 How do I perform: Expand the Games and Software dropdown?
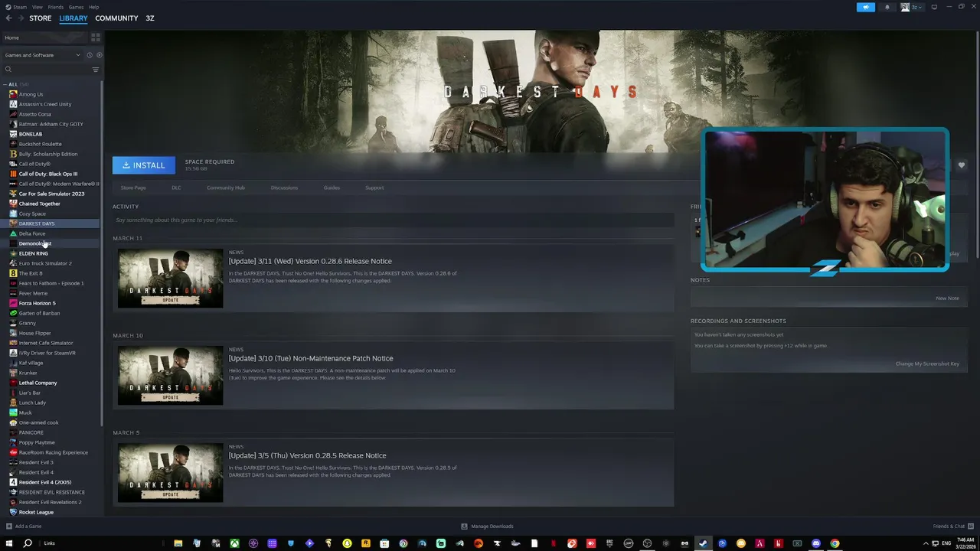[42, 55]
